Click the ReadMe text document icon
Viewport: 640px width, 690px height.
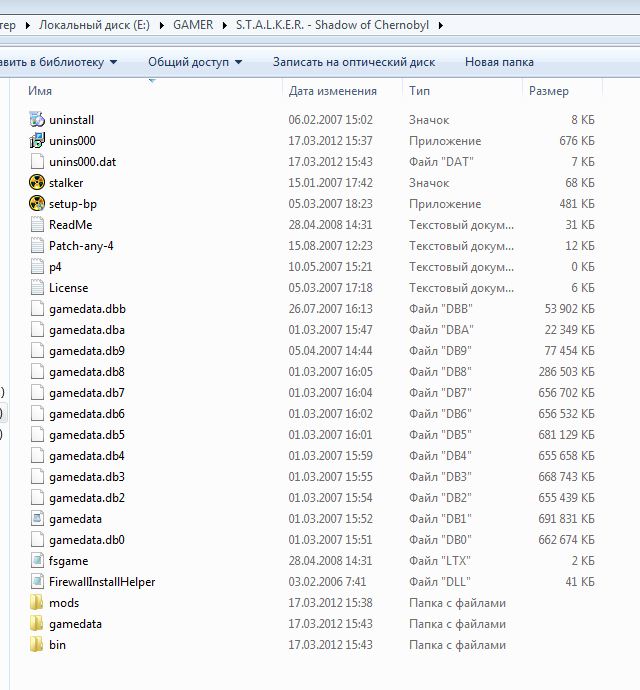click(37, 224)
